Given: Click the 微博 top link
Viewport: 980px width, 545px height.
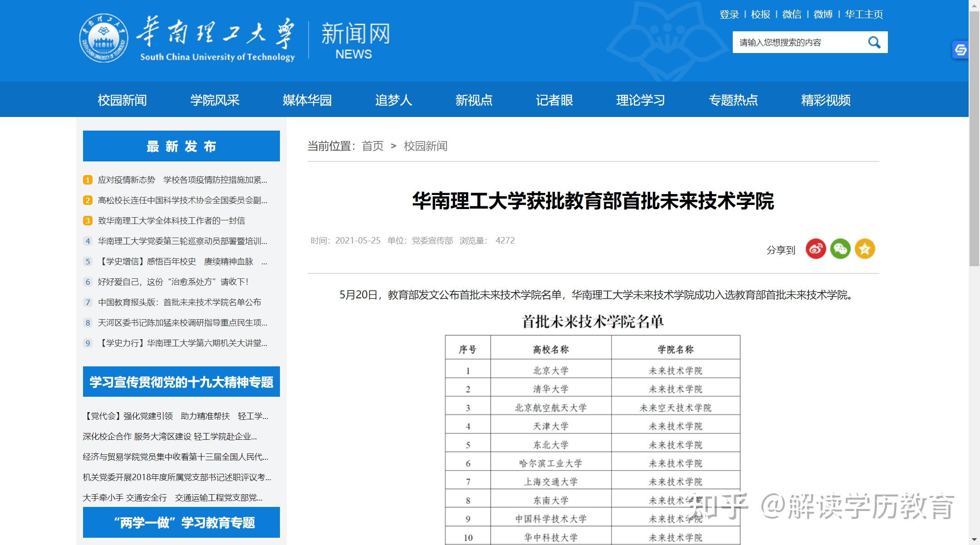Looking at the screenshot, I should tap(823, 15).
